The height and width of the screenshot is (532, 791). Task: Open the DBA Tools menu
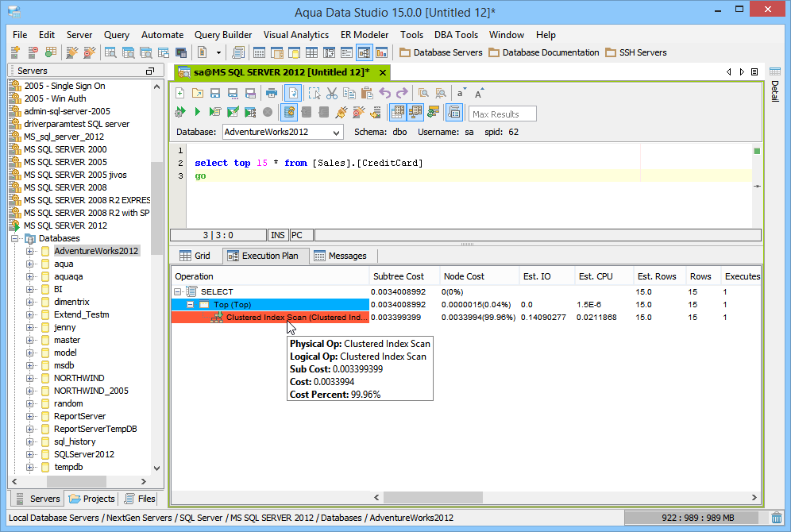[456, 35]
